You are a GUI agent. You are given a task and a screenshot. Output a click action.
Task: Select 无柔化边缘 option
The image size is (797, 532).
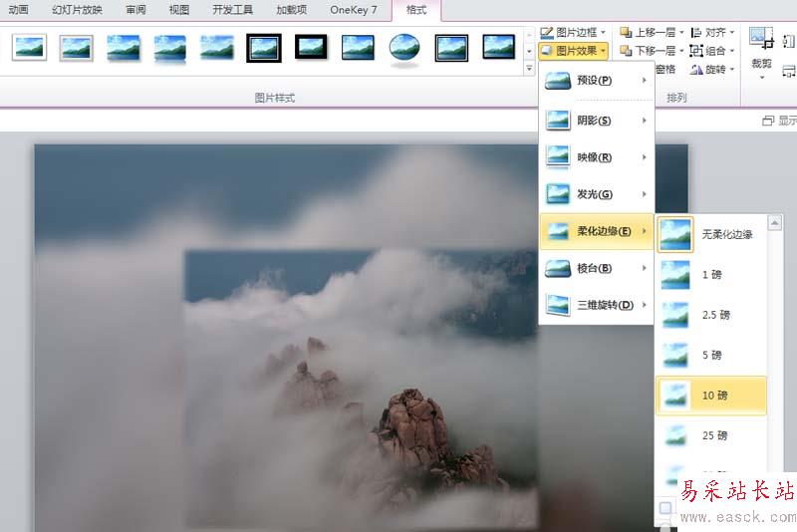pos(711,234)
